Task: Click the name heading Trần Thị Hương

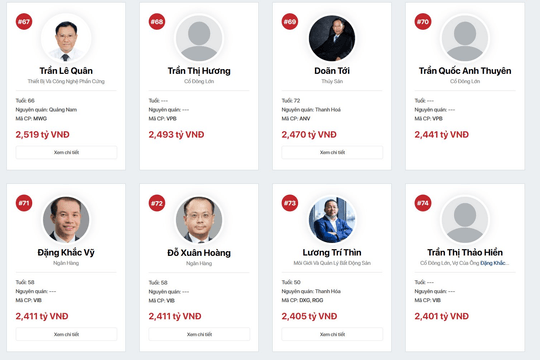Action: (199, 71)
